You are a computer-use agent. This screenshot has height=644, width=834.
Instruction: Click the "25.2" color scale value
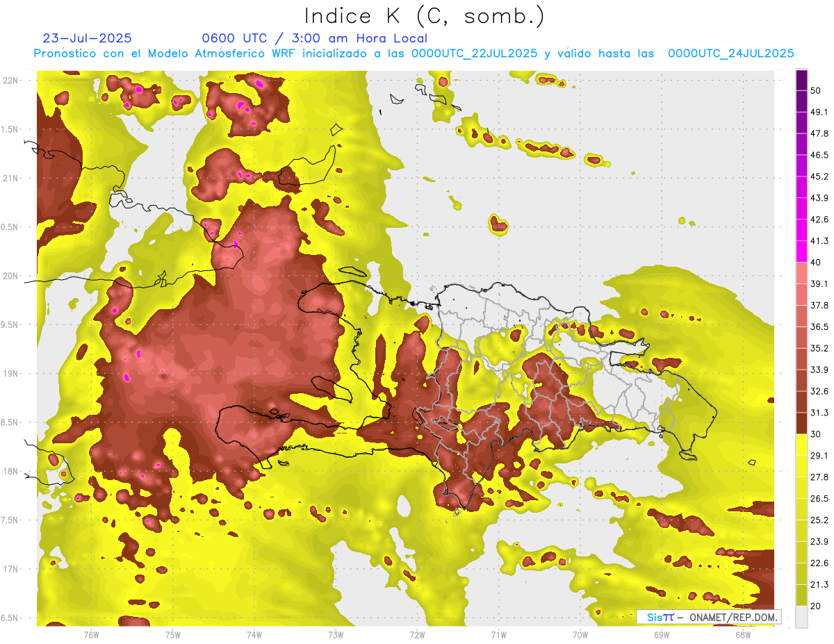coord(819,520)
